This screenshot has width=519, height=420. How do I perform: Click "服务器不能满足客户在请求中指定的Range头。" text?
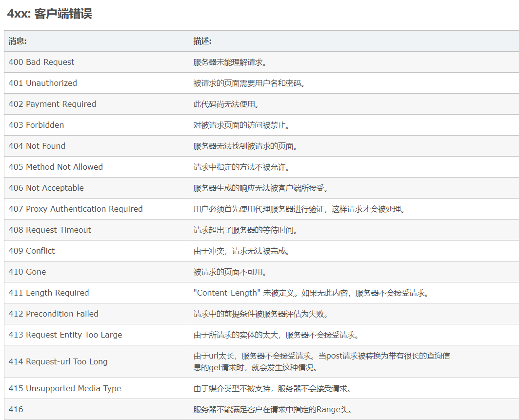pos(273,410)
